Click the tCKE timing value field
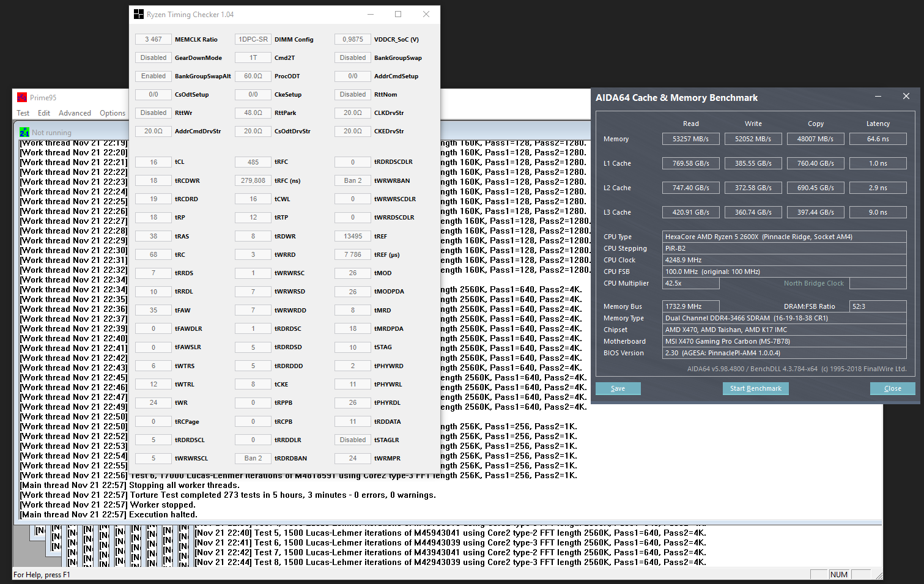924x584 pixels. coord(253,384)
